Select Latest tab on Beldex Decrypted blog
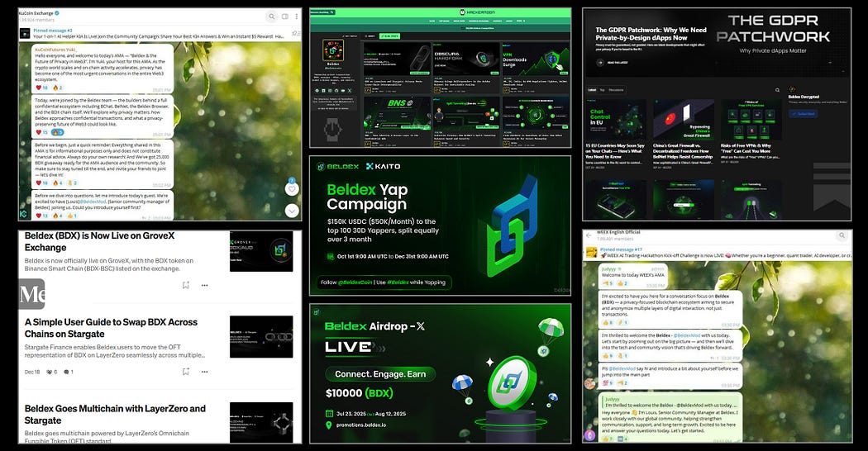Viewport: 868px width, 451px height. pos(592,90)
